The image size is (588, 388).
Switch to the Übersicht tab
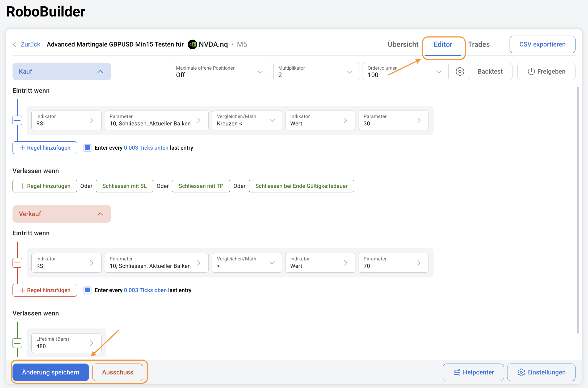pyautogui.click(x=403, y=44)
